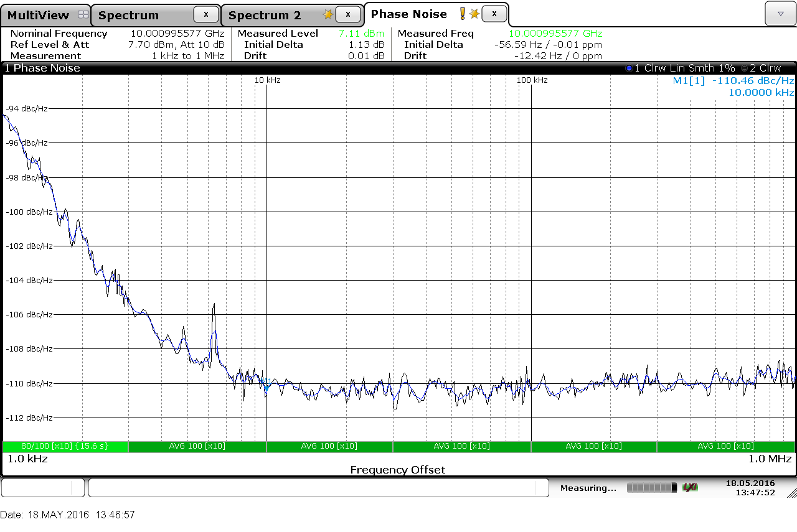Screen dimensions: 797x532
Task: Switch to the Spectrum 2 tab
Action: pos(265,15)
